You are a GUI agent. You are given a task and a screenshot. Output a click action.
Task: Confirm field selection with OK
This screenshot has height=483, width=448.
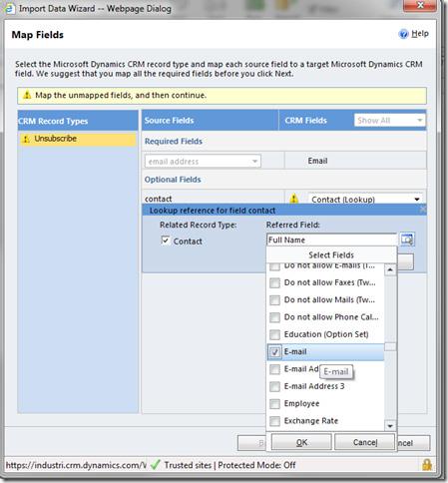301,442
